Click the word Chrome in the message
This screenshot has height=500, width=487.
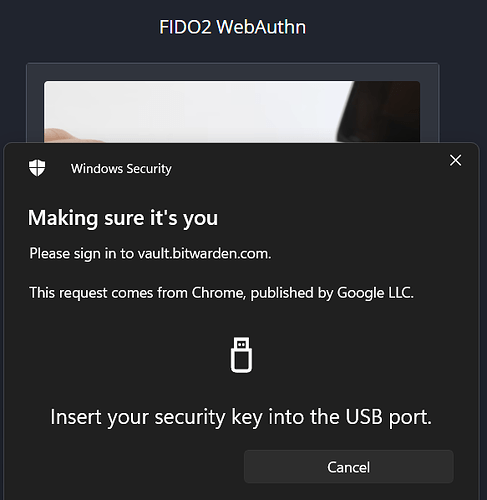(x=219, y=293)
